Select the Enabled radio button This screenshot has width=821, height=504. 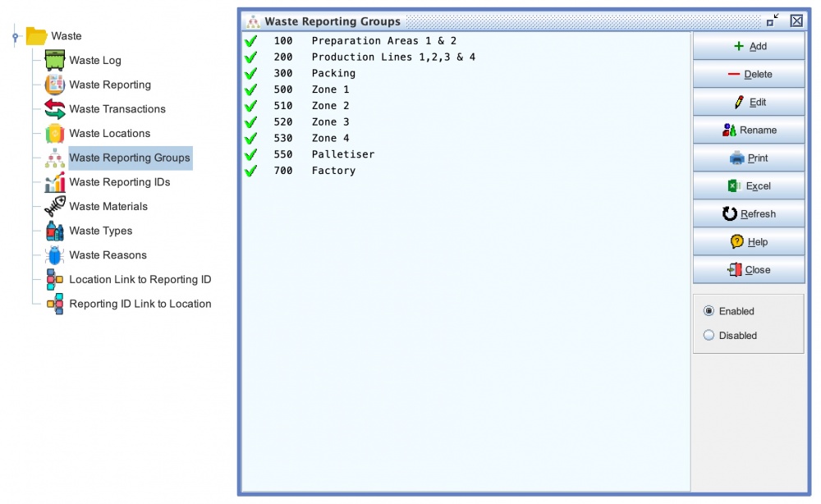(709, 311)
